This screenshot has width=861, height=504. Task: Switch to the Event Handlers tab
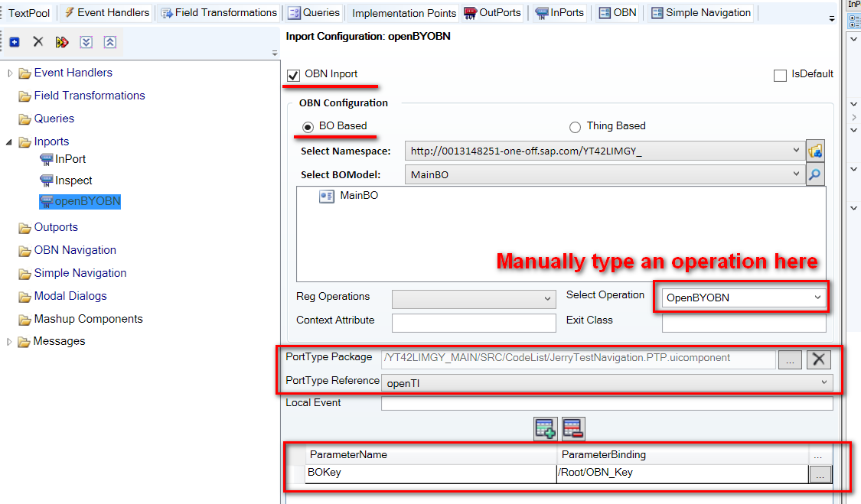click(107, 13)
